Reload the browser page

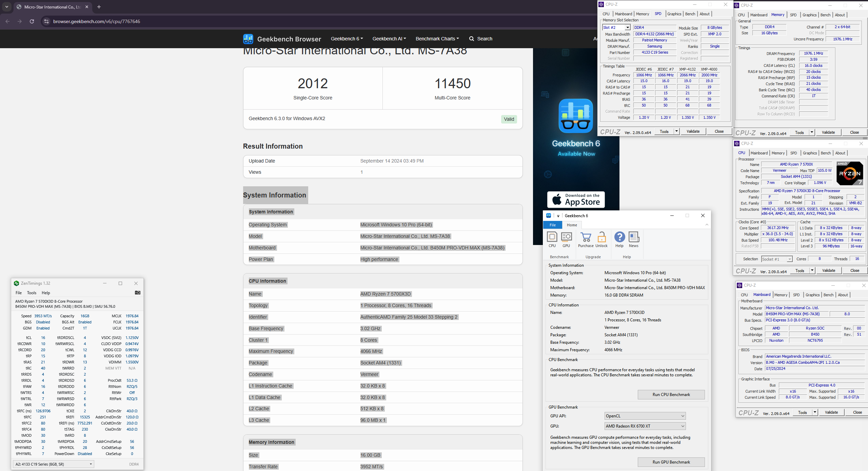32,21
